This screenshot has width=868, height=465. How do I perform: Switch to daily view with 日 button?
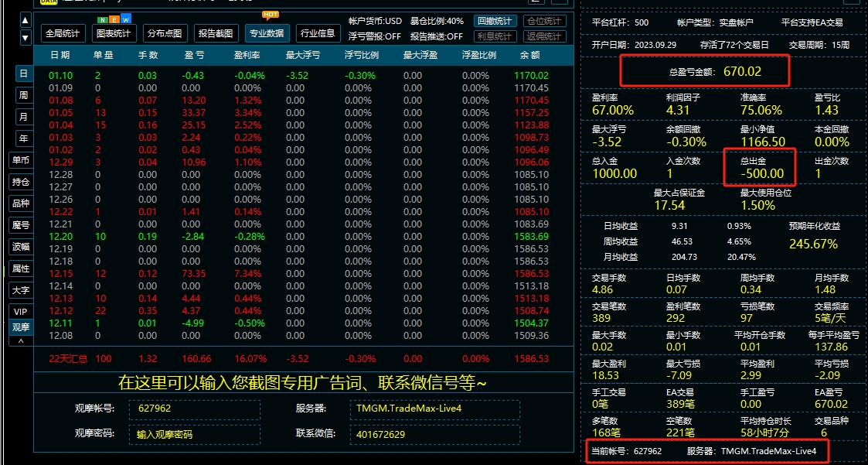(23, 74)
